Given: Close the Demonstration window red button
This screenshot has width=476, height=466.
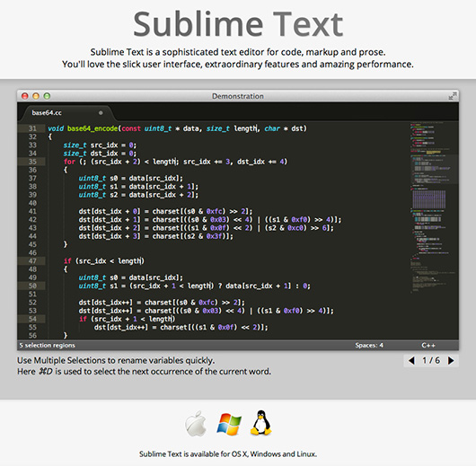Looking at the screenshot, I should coord(25,96).
